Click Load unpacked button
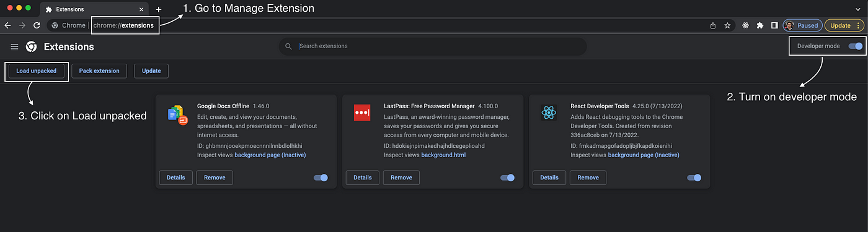Viewport: 868px width, 232px height. coord(36,71)
